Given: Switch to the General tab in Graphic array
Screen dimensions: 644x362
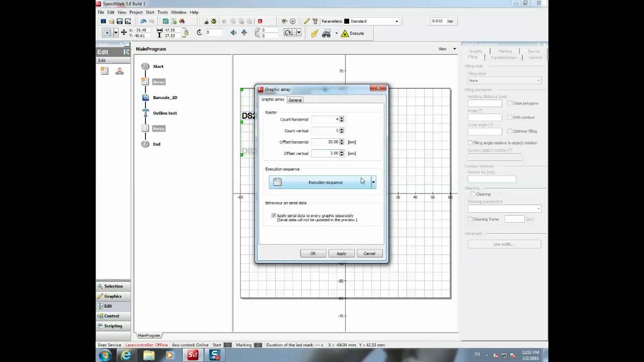Looking at the screenshot, I should coord(295,100).
